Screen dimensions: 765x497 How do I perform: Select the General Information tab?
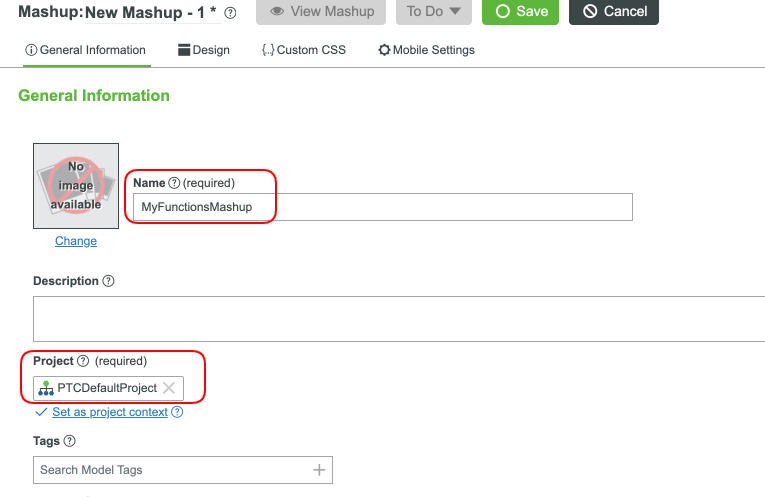click(x=85, y=50)
